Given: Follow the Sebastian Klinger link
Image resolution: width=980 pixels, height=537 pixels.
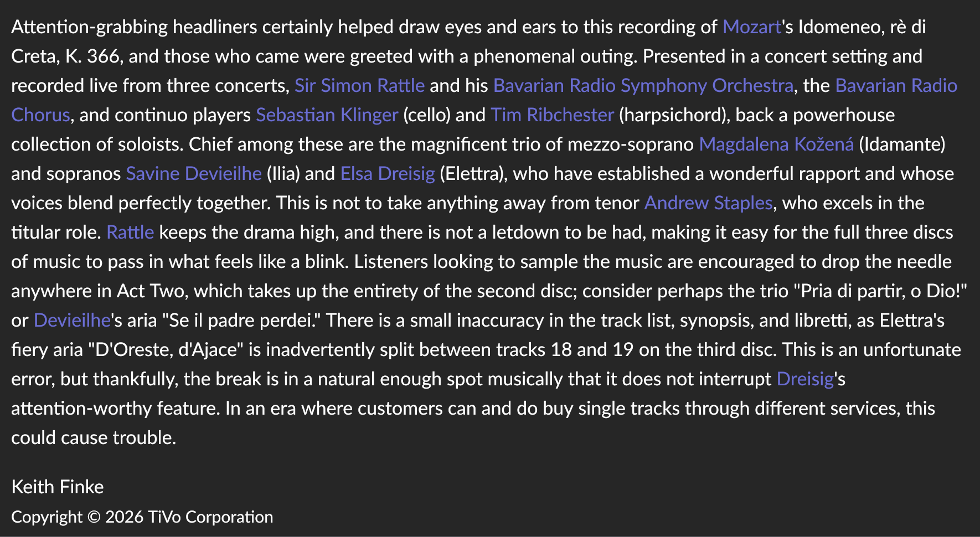Looking at the screenshot, I should 327,115.
